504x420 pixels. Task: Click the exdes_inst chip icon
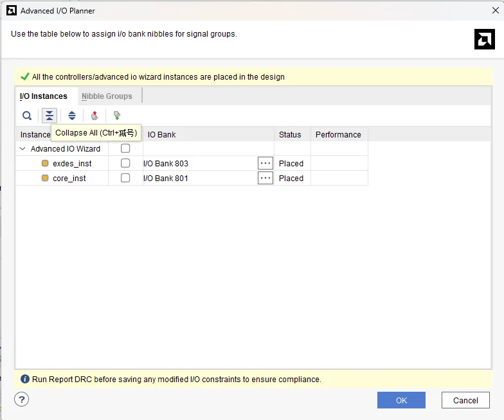(x=45, y=163)
